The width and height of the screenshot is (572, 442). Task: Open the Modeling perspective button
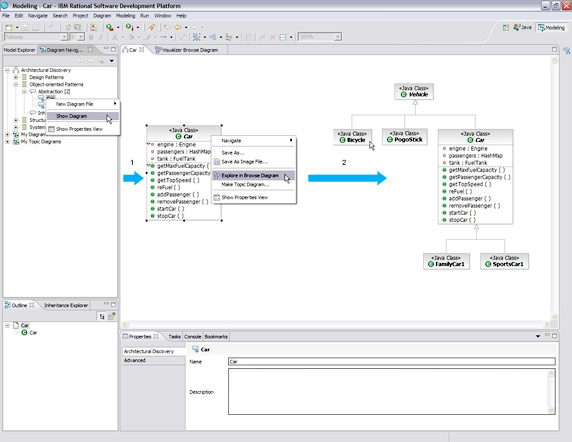(551, 27)
